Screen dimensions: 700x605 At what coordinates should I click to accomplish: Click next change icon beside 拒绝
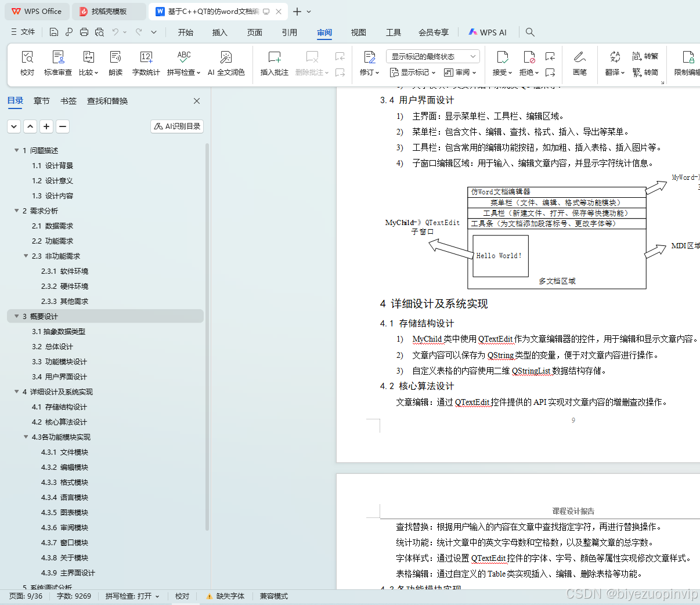550,73
